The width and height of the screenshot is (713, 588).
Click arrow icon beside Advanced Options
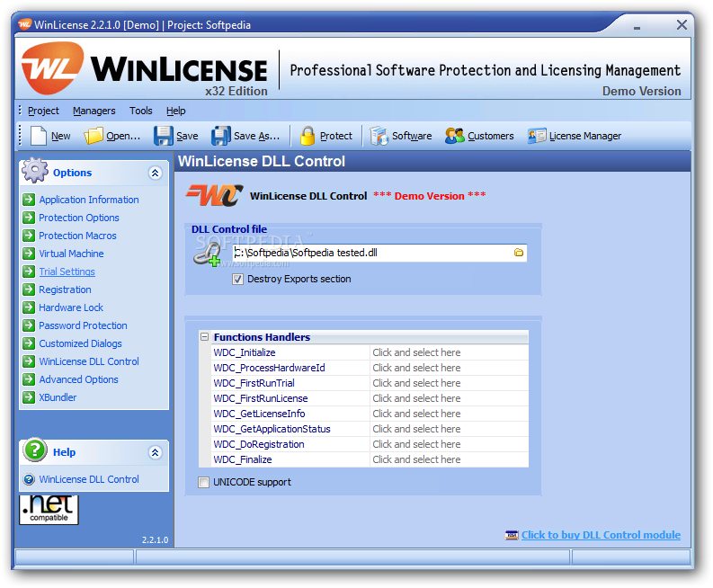29,379
